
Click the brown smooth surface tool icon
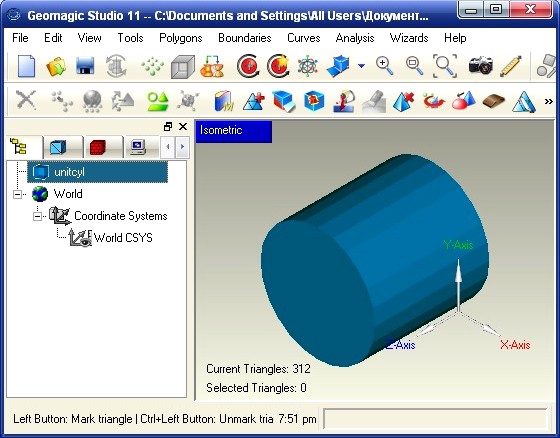[x=494, y=101]
